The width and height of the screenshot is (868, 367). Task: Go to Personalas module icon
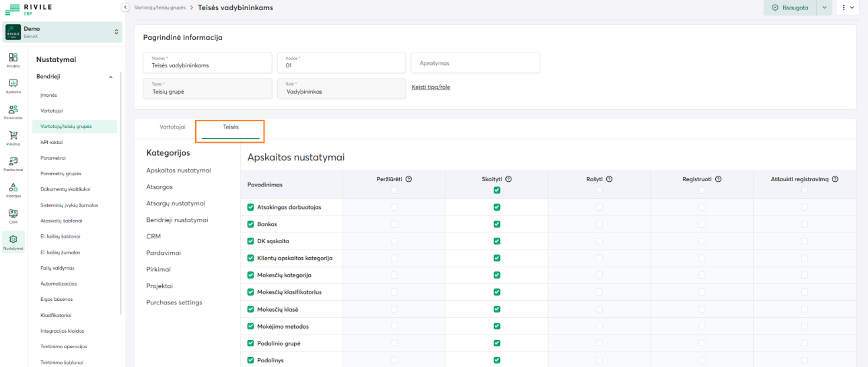tap(13, 110)
